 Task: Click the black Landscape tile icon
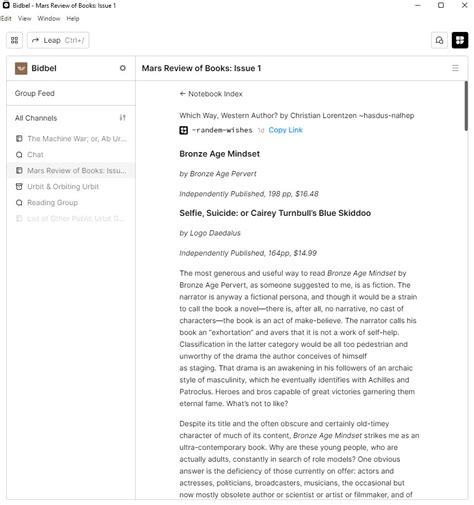point(460,40)
